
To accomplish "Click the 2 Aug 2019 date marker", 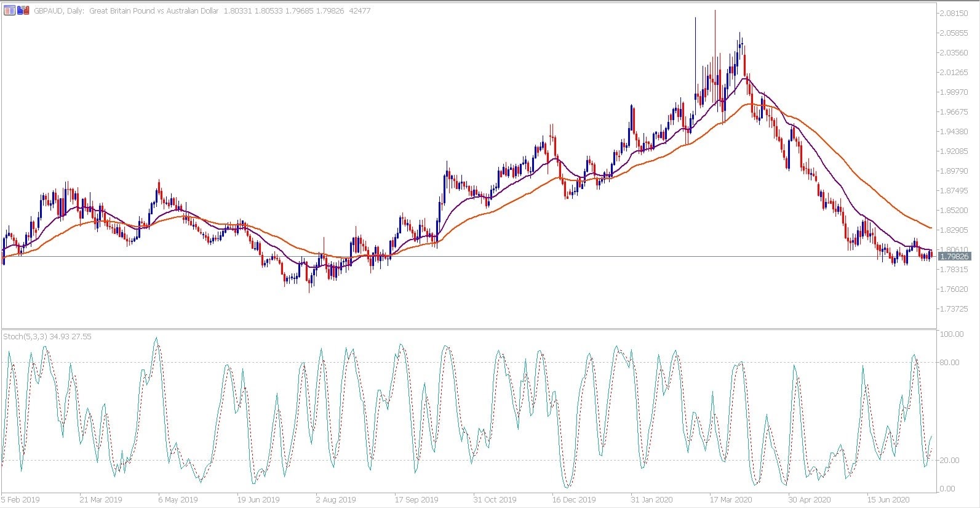I will click(x=336, y=499).
